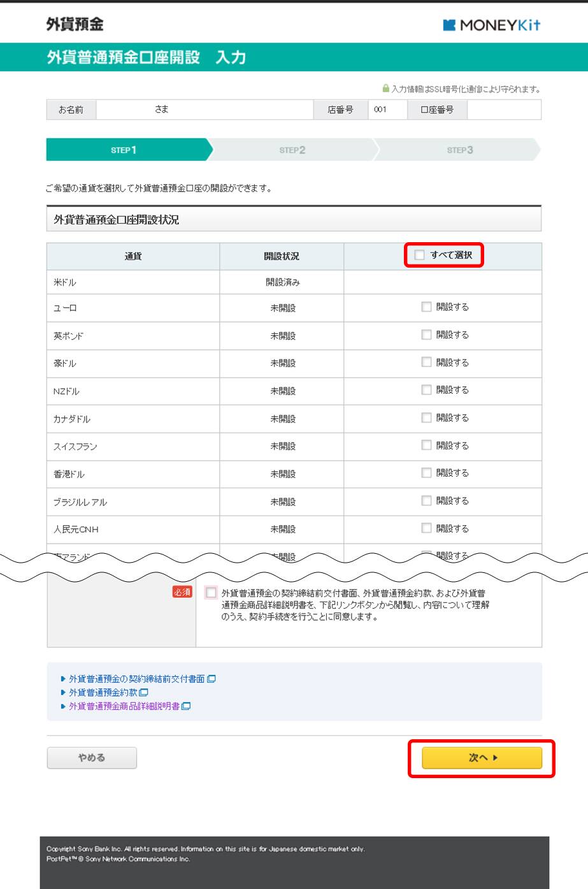
Task: Open the 外貨普通預金約款 link
Action: coord(103,693)
